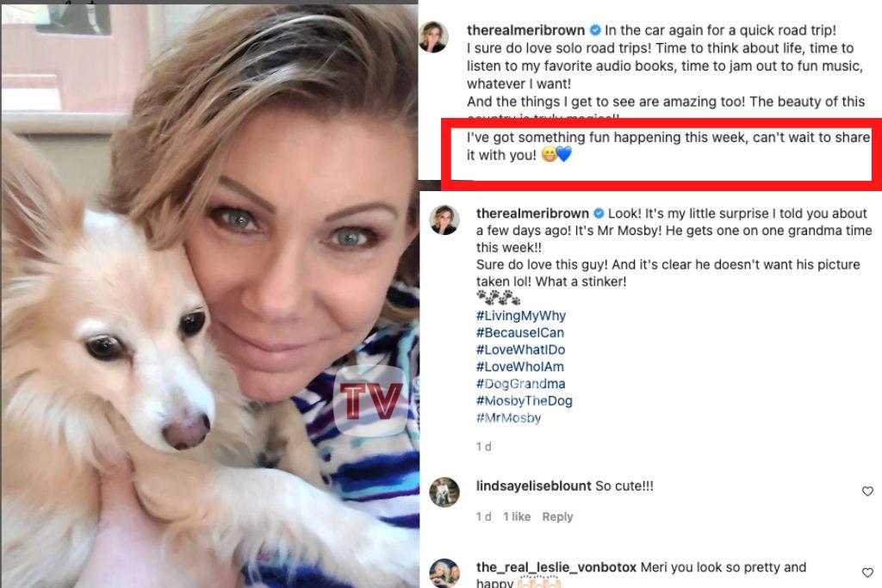This screenshot has height=588, width=882.
Task: Reply to lindsayeliseblount's comment
Action: pyautogui.click(x=557, y=517)
